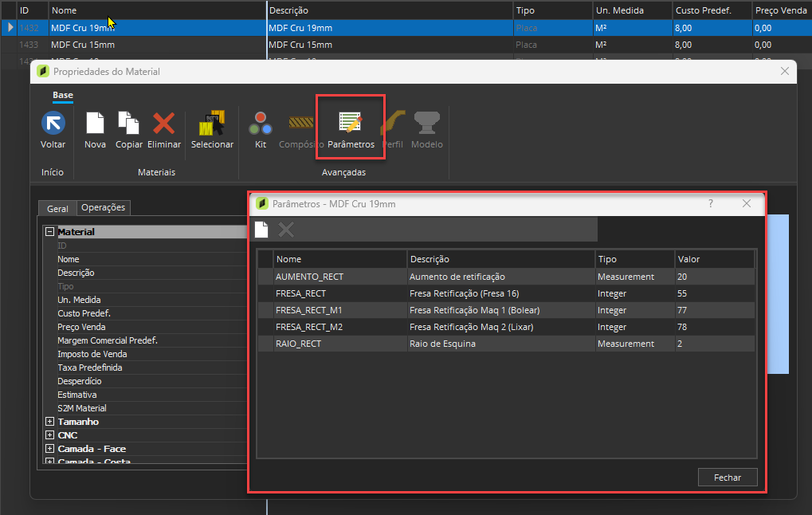This screenshot has width=812, height=515.
Task: Copy the material using Copiar icon
Action: pyautogui.click(x=128, y=124)
